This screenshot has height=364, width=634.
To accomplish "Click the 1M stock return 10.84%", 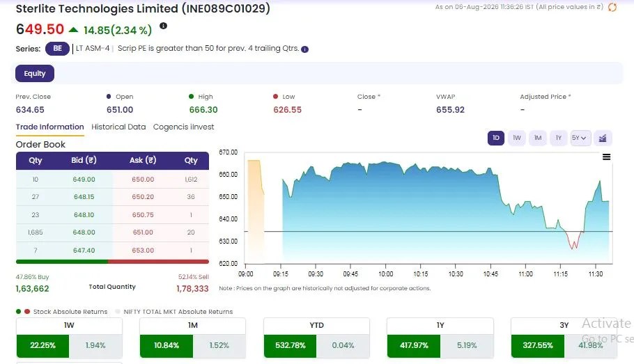I will pos(167,345).
